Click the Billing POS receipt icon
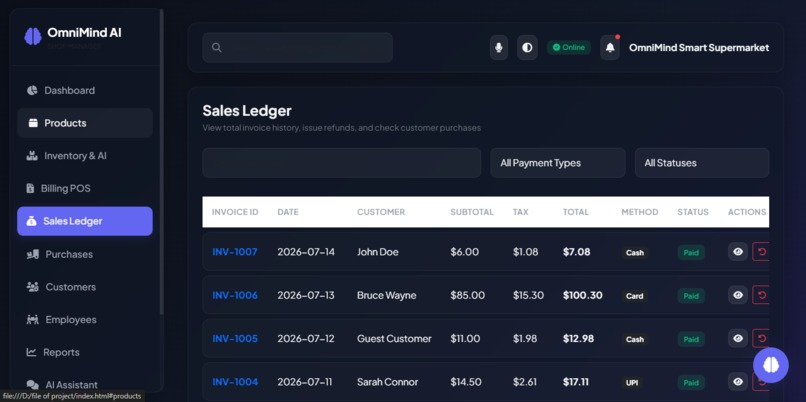 [30, 189]
